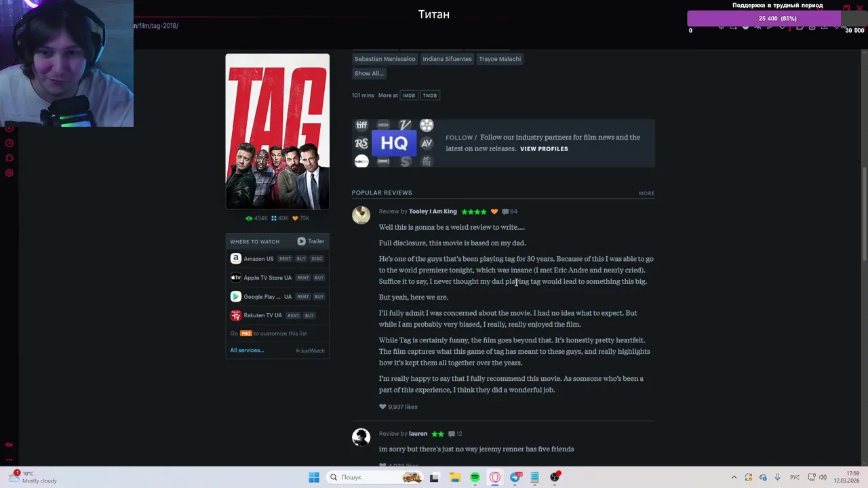Viewport: 868px width, 488px height.
Task: Open comments on Tooley's review
Action: pyautogui.click(x=509, y=211)
